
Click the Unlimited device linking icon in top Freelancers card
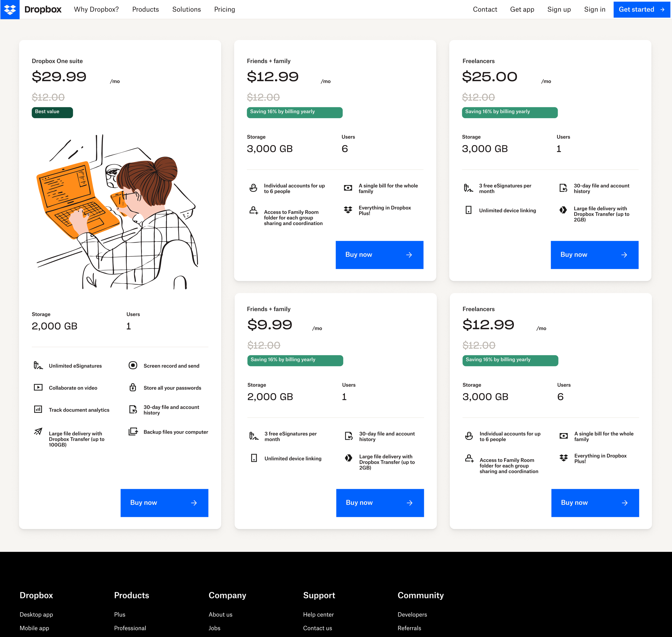(468, 210)
